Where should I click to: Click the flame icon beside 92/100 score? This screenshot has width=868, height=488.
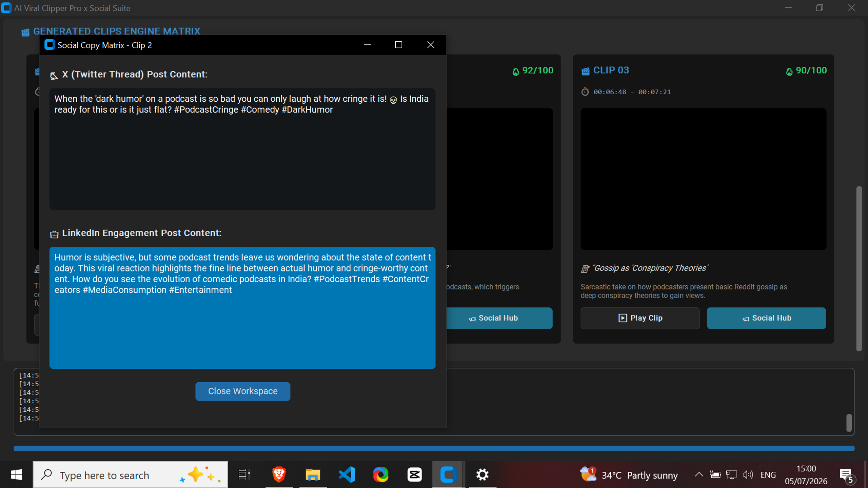[x=516, y=72]
